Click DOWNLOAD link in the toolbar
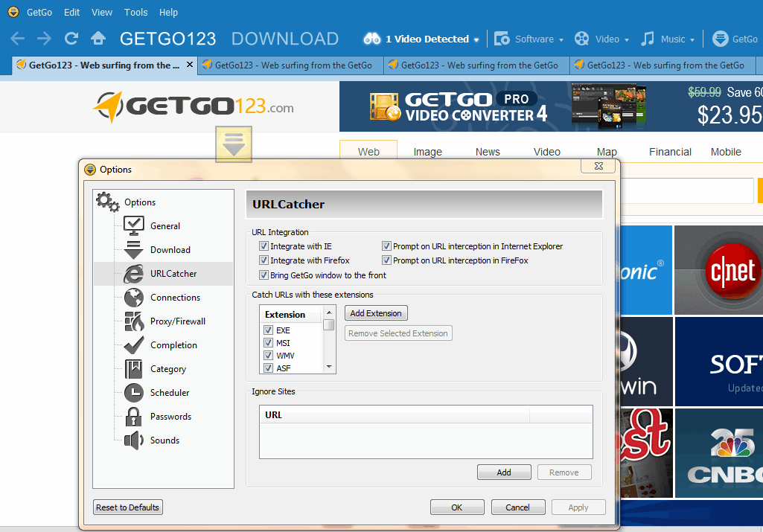 285,39
